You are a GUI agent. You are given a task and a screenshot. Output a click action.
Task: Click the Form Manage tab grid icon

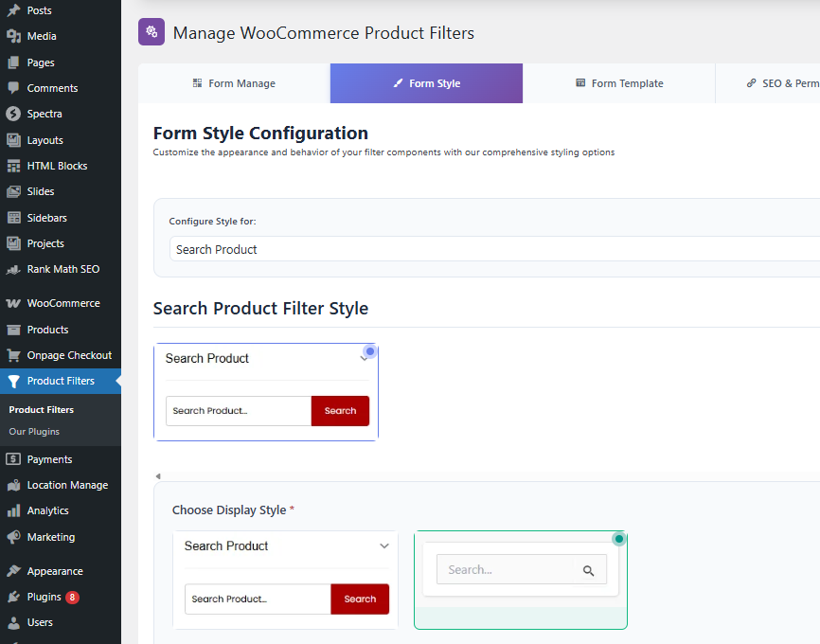click(x=197, y=83)
